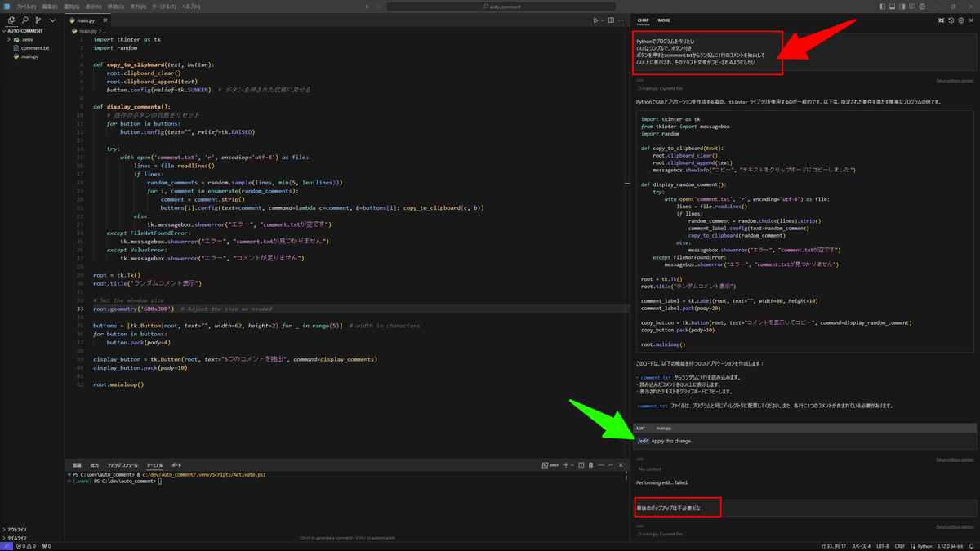Open the new terminal profile dropdown

point(572,465)
